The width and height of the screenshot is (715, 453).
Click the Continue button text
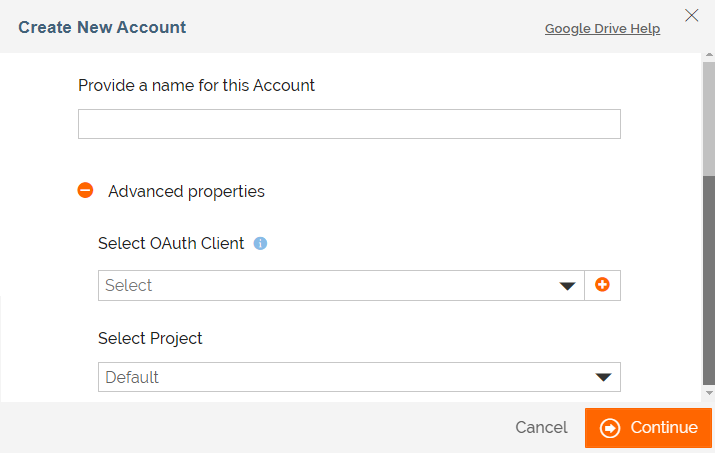pos(664,427)
